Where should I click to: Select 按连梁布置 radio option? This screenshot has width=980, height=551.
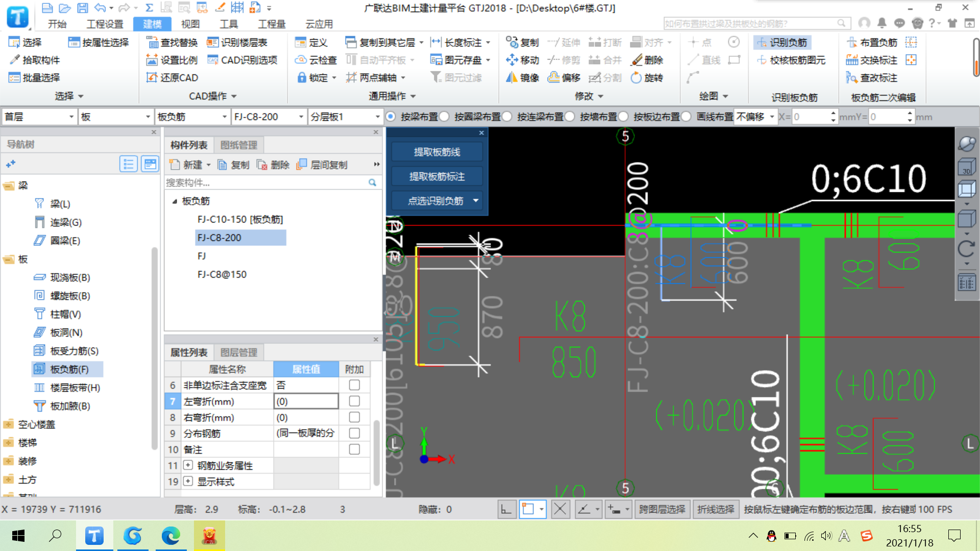pyautogui.click(x=507, y=117)
